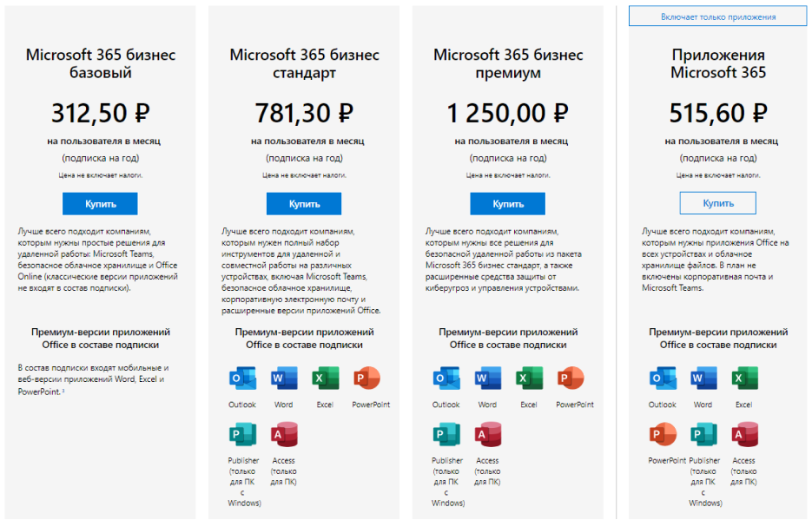Buy the 781,30 ₽ standard plan
Viewport: 812px width, 520px height.
pos(304,204)
